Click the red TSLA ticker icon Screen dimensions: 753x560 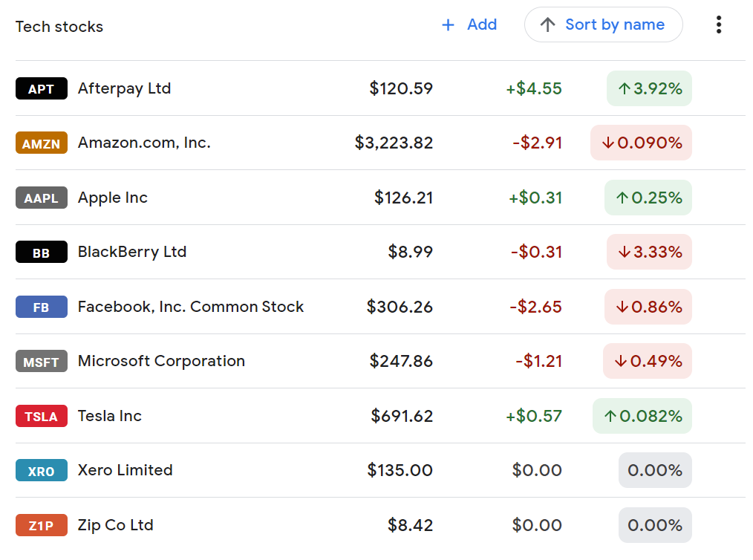coord(41,416)
